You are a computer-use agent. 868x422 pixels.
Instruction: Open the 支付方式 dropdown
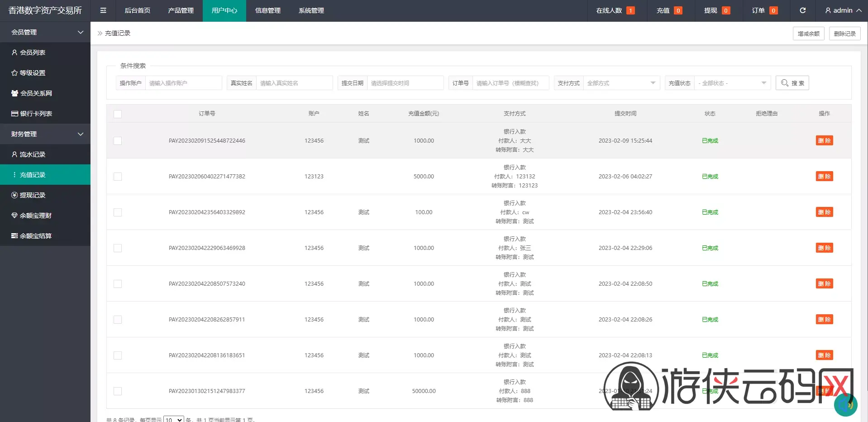coord(621,83)
